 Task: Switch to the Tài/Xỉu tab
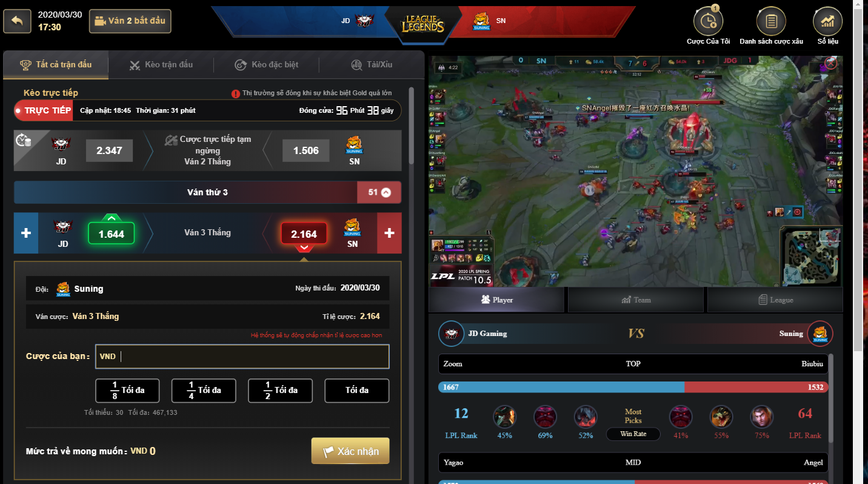(372, 64)
